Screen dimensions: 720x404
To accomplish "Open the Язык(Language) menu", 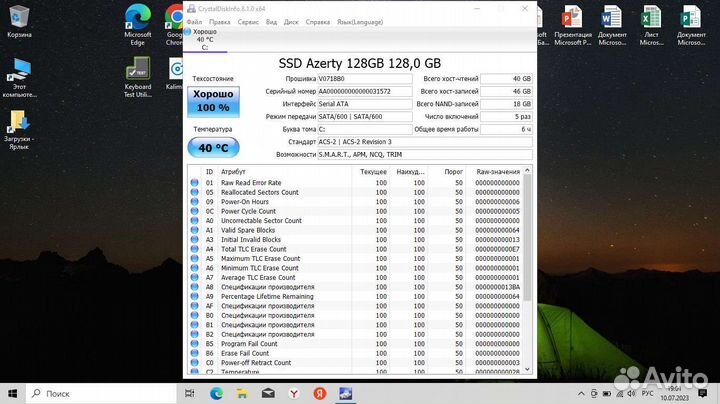I will 360,22.
